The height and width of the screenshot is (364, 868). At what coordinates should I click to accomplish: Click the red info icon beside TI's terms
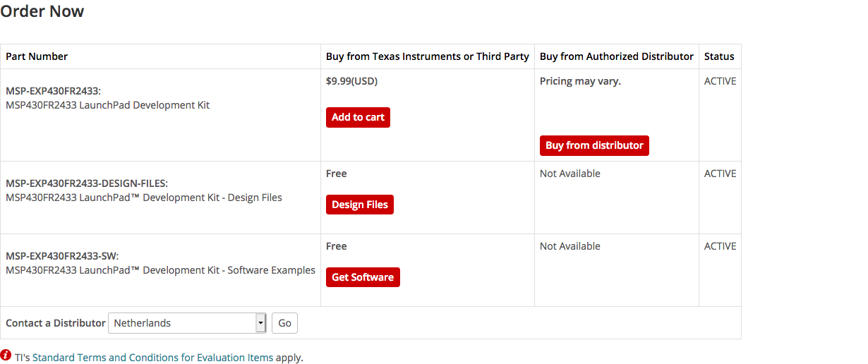point(6,355)
